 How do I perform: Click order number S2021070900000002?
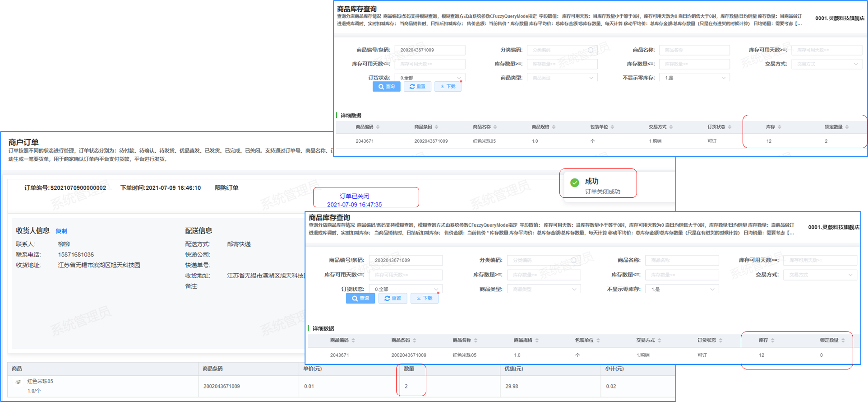pyautogui.click(x=78, y=188)
